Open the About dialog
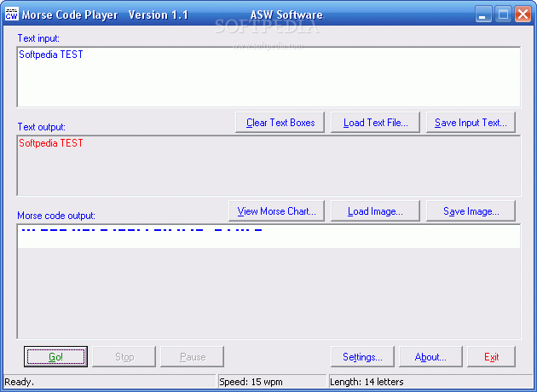This screenshot has height=392, width=537. [x=430, y=357]
